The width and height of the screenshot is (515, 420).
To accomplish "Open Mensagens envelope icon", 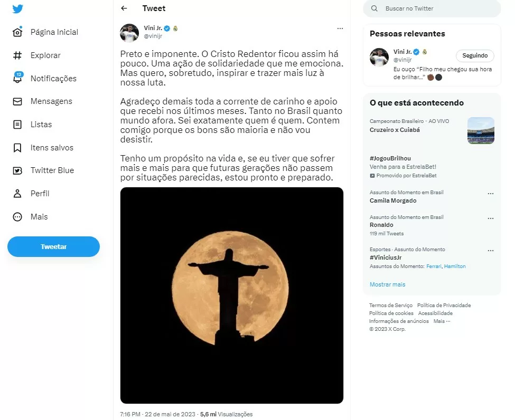I will pos(17,101).
